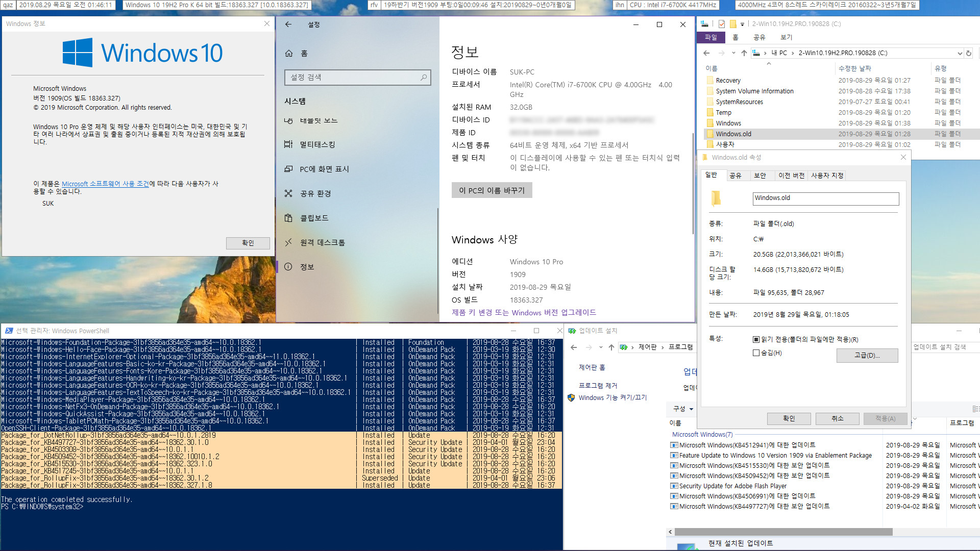Go up in Installed Updates window
980x551 pixels.
click(611, 347)
